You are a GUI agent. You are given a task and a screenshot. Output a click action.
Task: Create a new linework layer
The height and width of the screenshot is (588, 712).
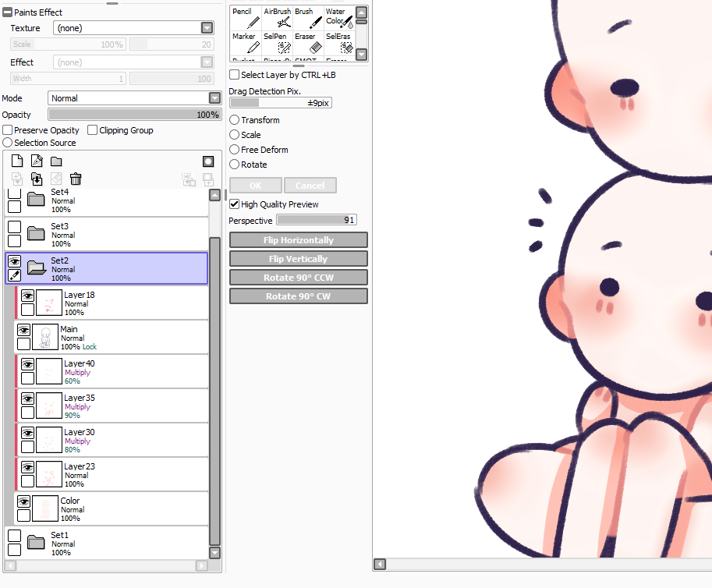[37, 161]
